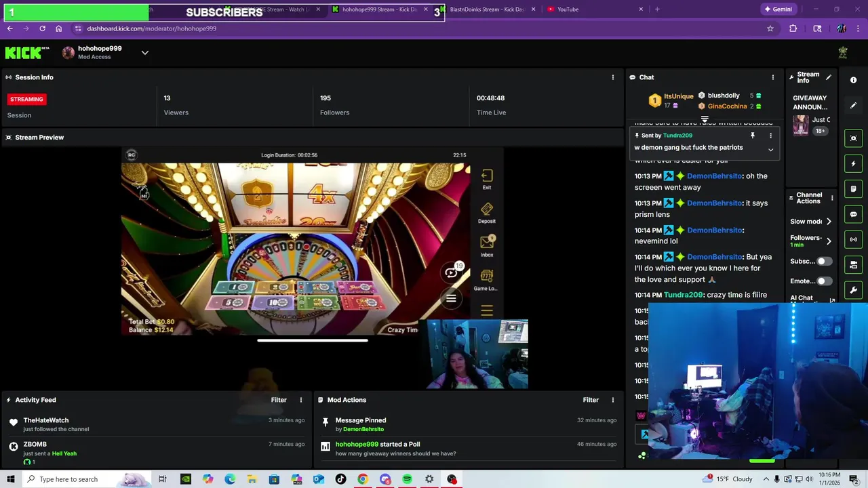
Task: Click Tundra209 username in pinned message
Action: click(x=677, y=136)
